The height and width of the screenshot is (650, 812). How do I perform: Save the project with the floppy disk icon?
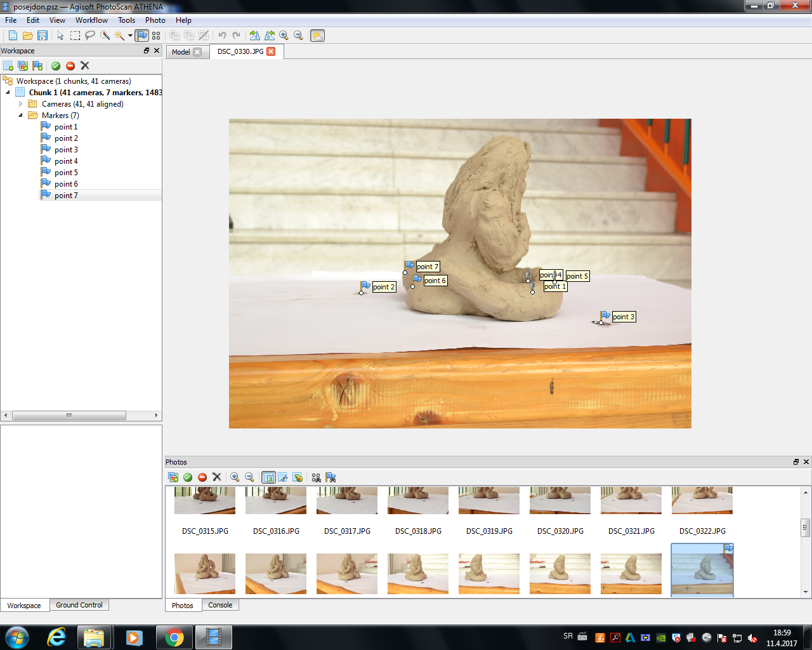(x=43, y=36)
